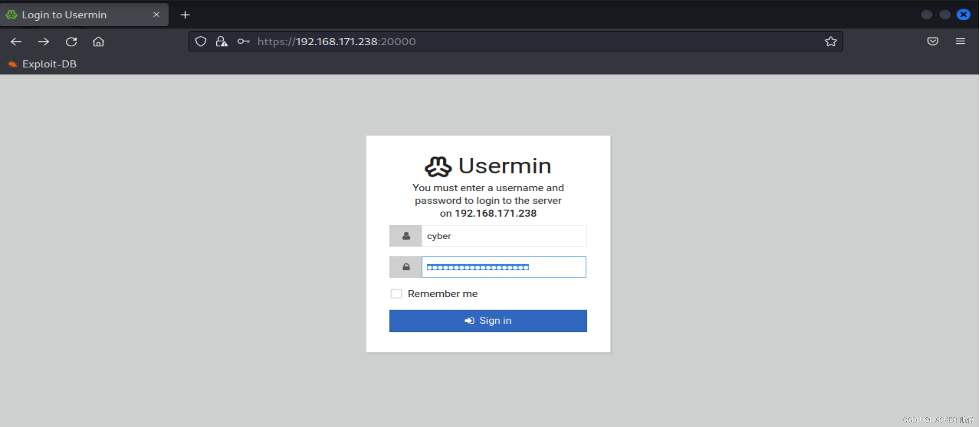The image size is (980, 427).
Task: Go back using the browser back arrow
Action: (x=16, y=41)
